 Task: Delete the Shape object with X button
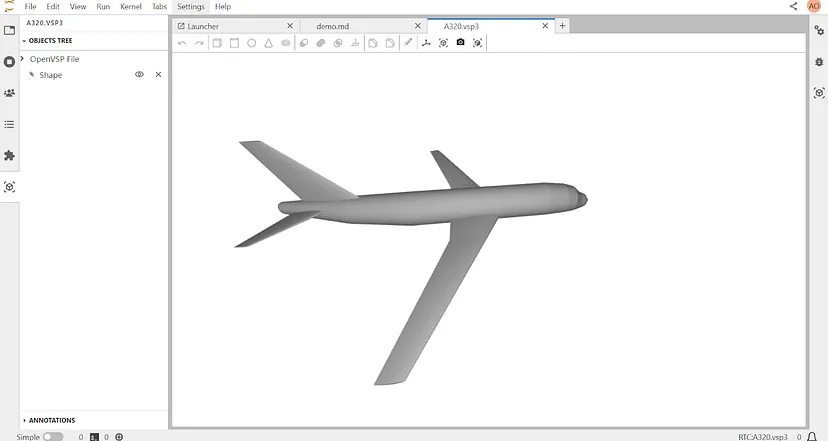tap(158, 75)
